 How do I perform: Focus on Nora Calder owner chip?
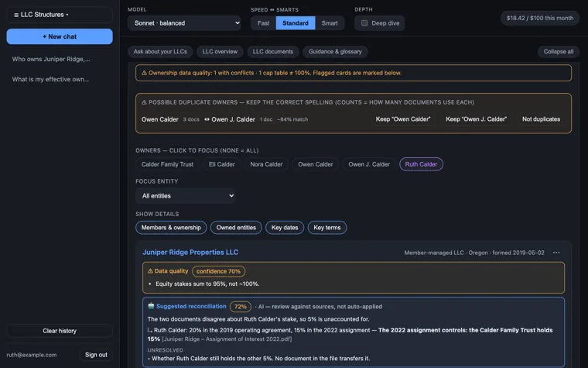pyautogui.click(x=266, y=164)
